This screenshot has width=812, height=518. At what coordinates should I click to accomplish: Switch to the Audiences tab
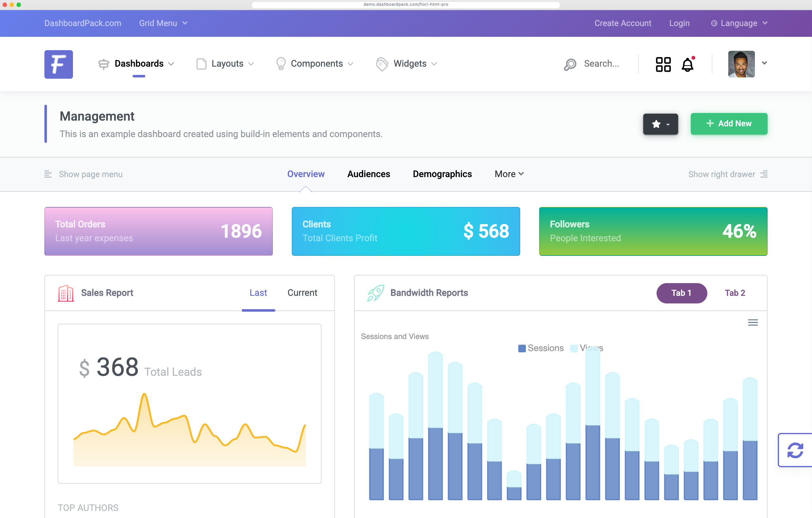(369, 174)
